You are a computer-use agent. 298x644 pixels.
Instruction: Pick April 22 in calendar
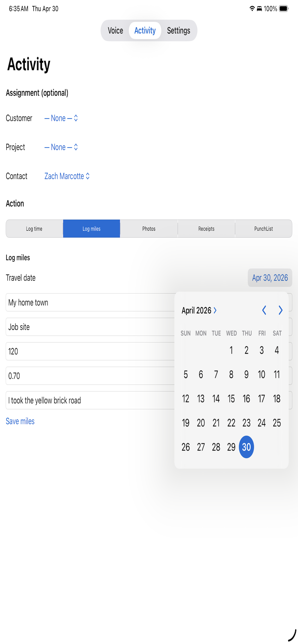tap(231, 423)
